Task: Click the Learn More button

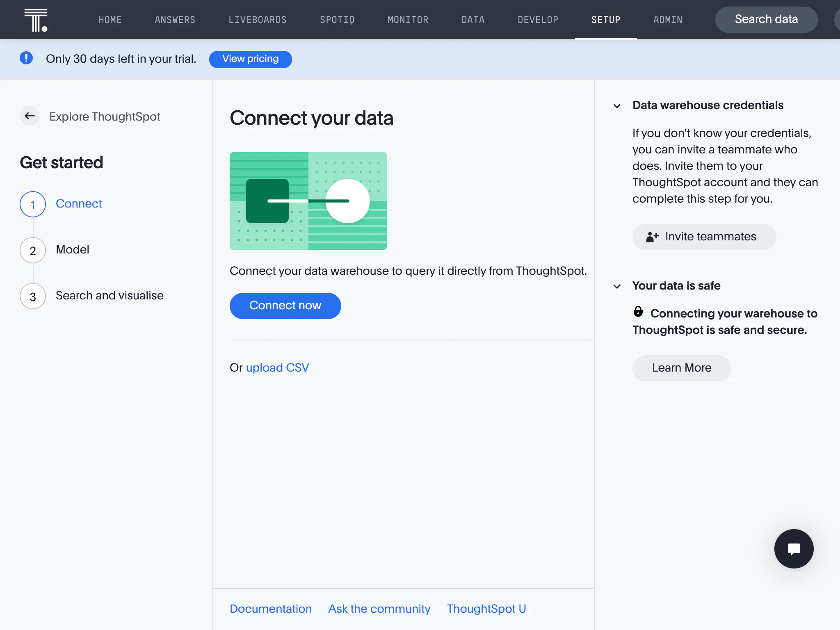Action: (x=682, y=368)
